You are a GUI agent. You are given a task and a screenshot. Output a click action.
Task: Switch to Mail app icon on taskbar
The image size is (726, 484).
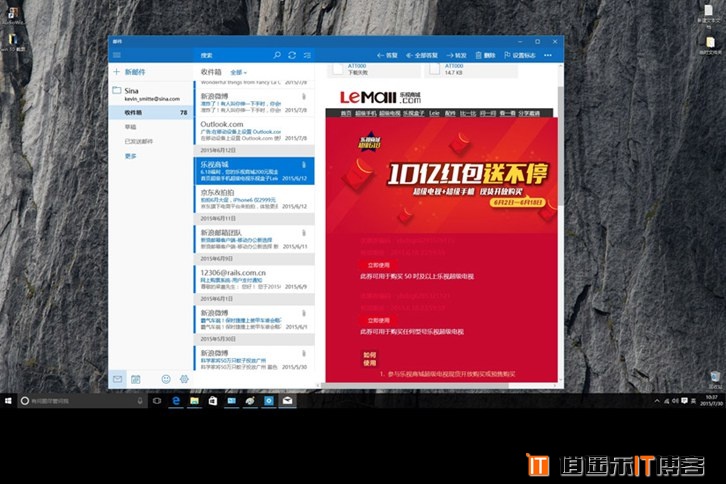[x=288, y=401]
